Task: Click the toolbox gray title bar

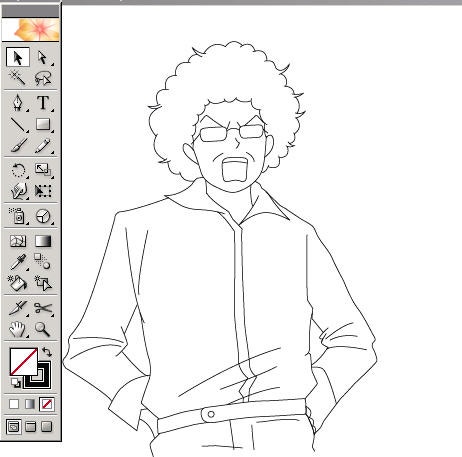Action: 31,11
